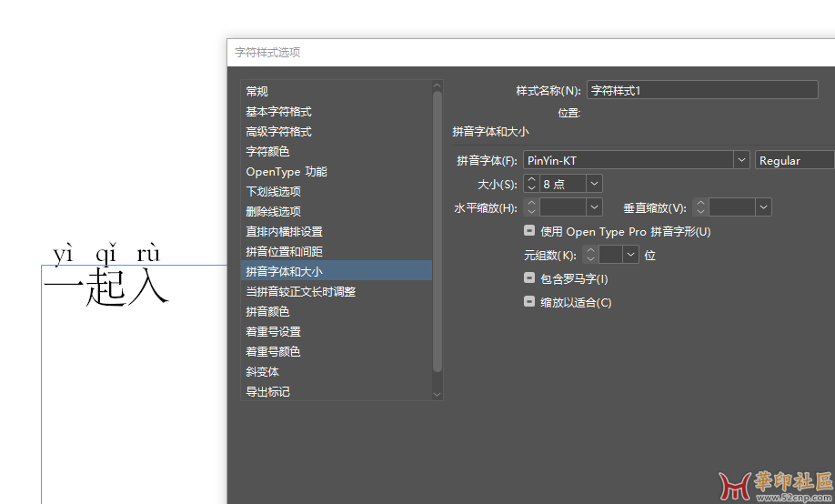The image size is (835, 504).
Task: Toggle the 使用 Open Type Pro 拼音字形 checkbox
Action: tap(529, 231)
